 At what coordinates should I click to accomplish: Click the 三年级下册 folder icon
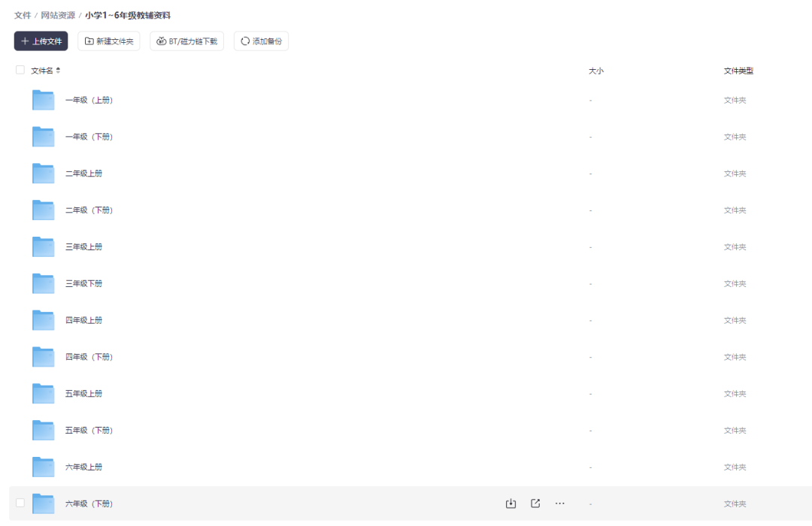coord(44,283)
